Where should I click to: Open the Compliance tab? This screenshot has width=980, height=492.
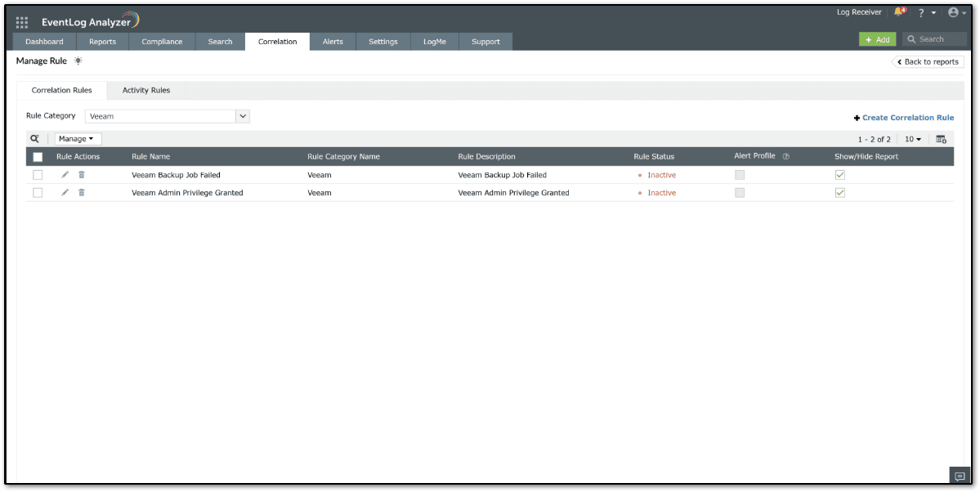(x=162, y=42)
